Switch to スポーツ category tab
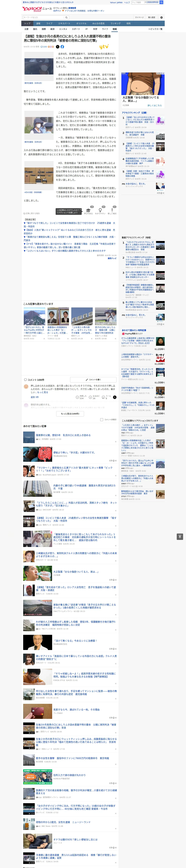Image resolution: width=186 pixels, height=868 pixels. click(x=76, y=29)
